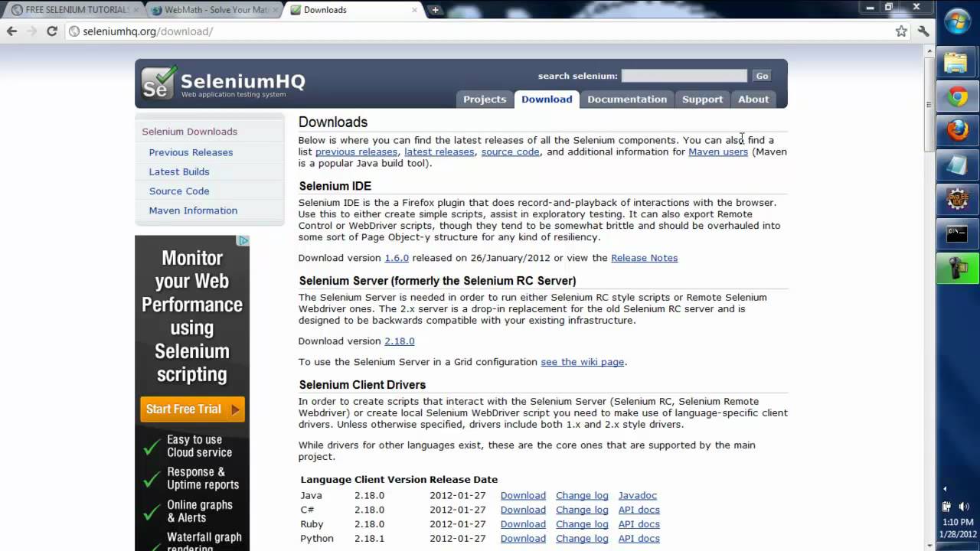Open the command prompt taskbar icon
This screenshot has width=980, height=551.
957,233
